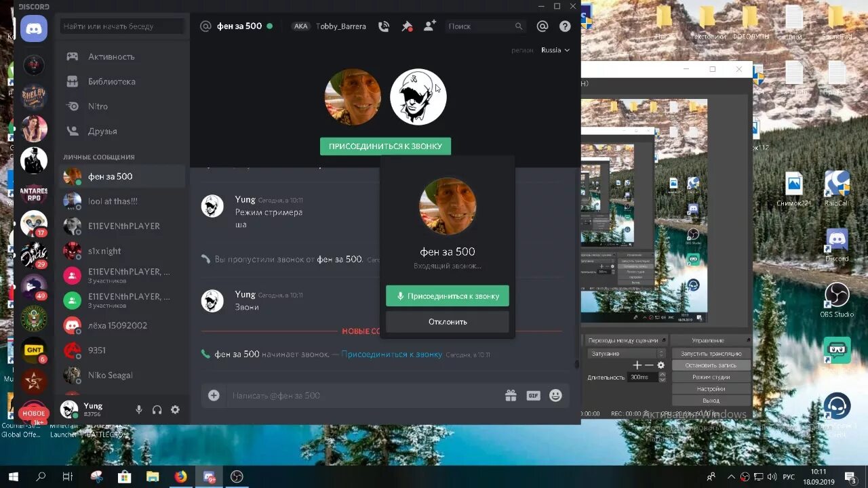Add friends to DM via person-plus icon
The image size is (868, 488).
(430, 26)
